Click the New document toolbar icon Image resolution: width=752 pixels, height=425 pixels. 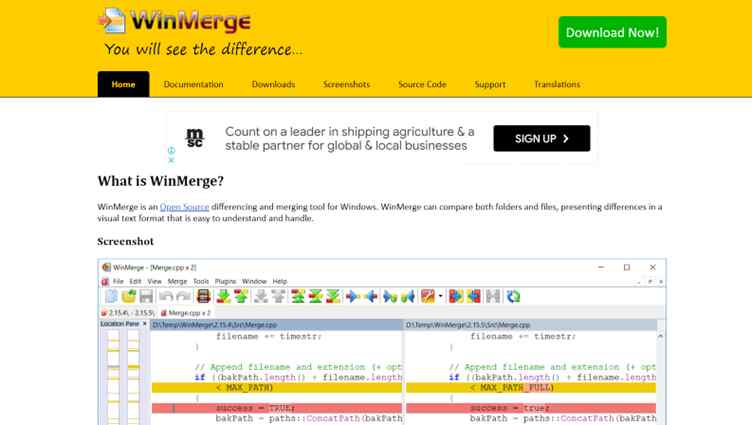(111, 296)
